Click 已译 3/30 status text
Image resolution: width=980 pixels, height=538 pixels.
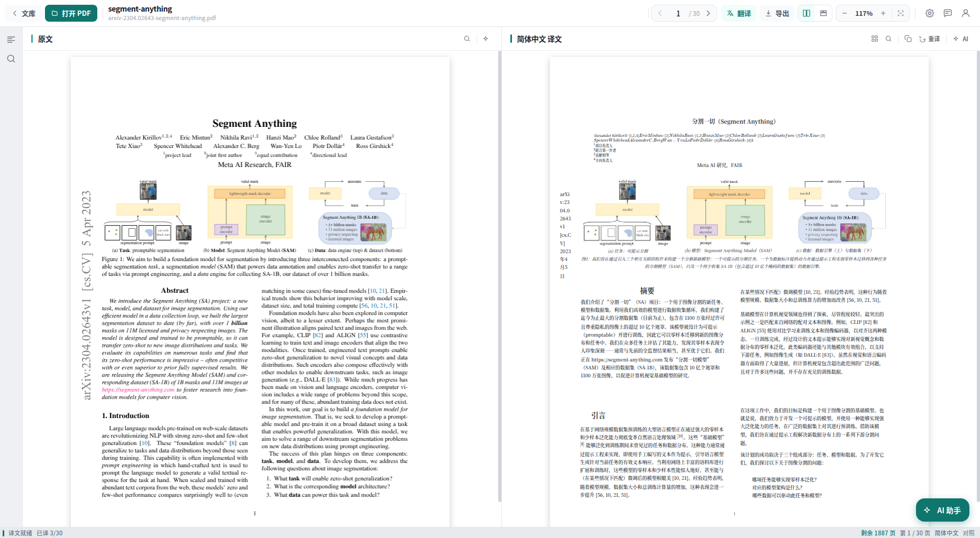tap(50, 533)
